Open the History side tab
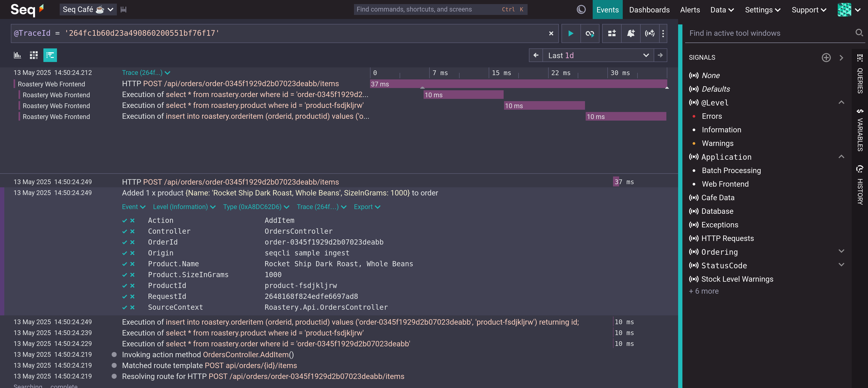The height and width of the screenshot is (388, 868). tap(860, 185)
